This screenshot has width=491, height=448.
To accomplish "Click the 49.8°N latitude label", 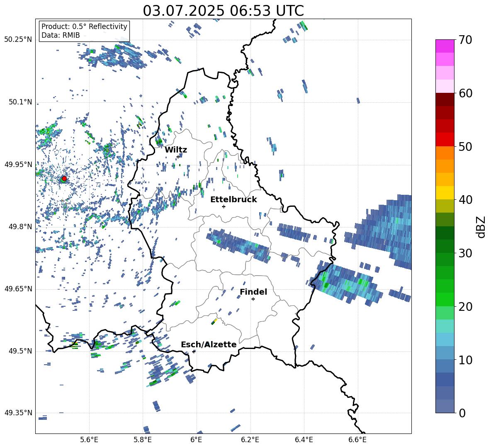I will coord(21,227).
